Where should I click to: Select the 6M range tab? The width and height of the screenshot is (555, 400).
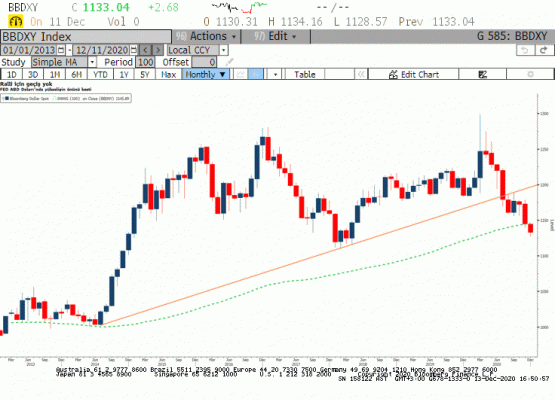click(x=76, y=74)
